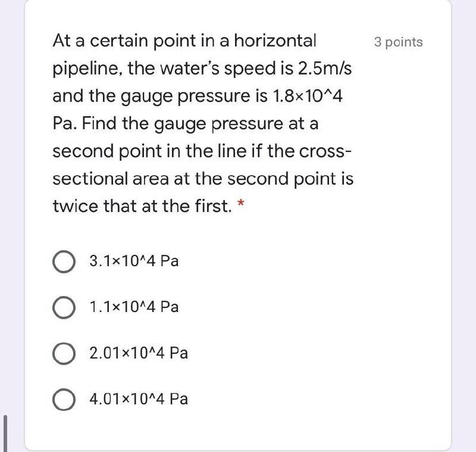This screenshot has width=476, height=452.
Task: Click the answer text 1.1×10^4 Pa
Action: pyautogui.click(x=133, y=307)
